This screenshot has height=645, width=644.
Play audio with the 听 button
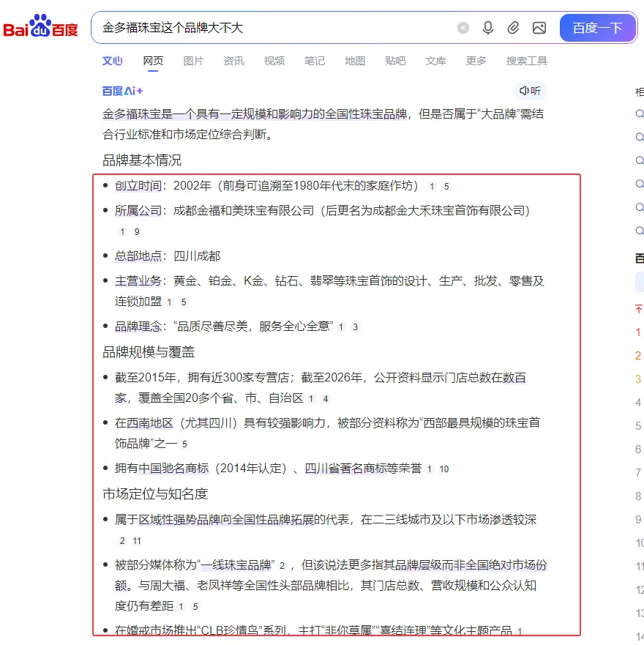[530, 91]
